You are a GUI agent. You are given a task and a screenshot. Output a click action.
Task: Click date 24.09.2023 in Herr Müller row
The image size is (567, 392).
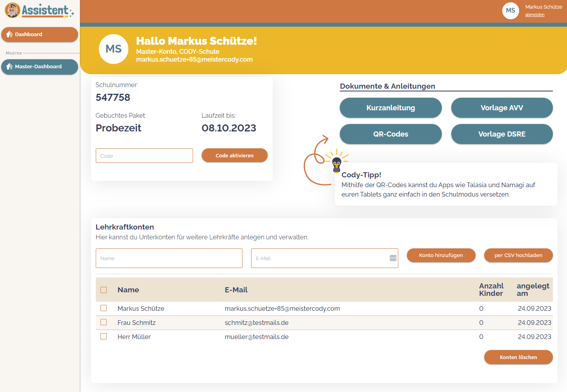(x=534, y=337)
